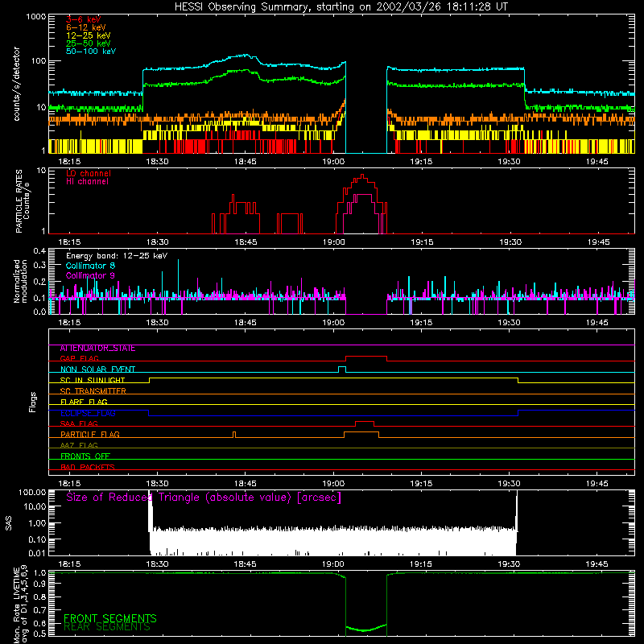The height and width of the screenshot is (644, 644).
Task: Select the 12-25 keV legend label
Action: tap(88, 35)
